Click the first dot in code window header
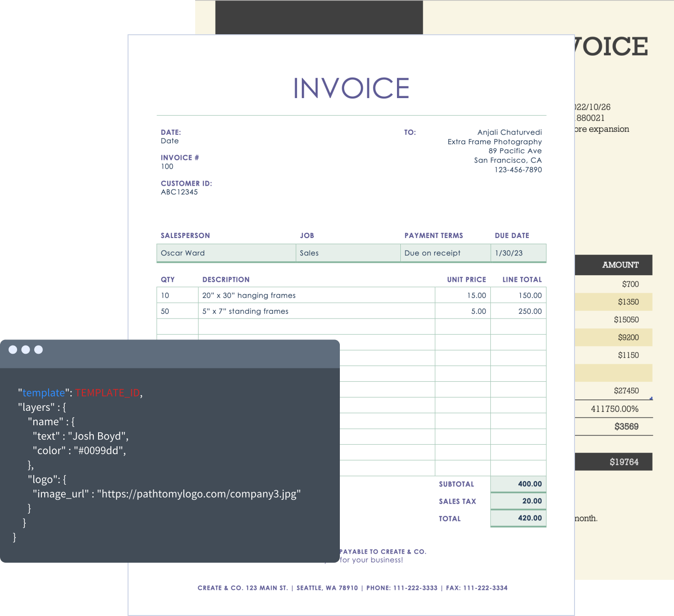 (13, 350)
